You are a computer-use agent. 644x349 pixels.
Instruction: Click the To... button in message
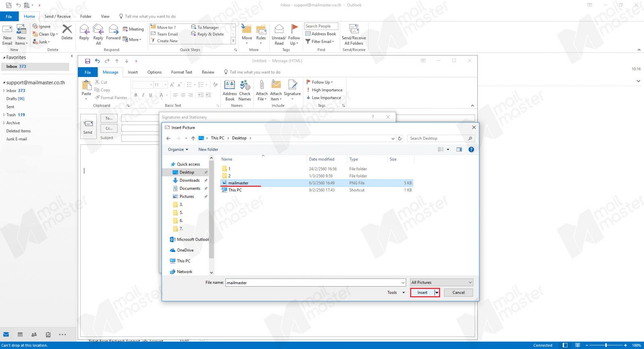109,118
